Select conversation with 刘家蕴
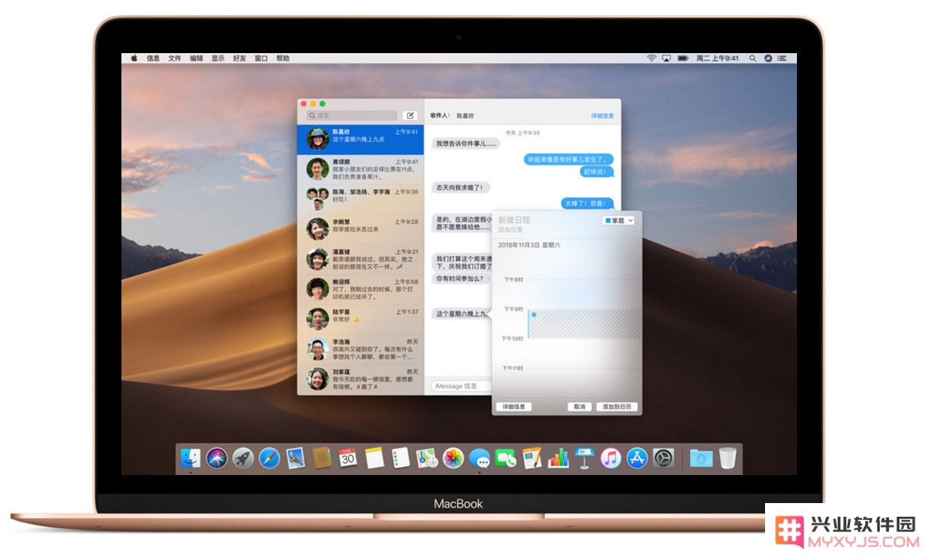The image size is (929, 560). pyautogui.click(x=361, y=379)
